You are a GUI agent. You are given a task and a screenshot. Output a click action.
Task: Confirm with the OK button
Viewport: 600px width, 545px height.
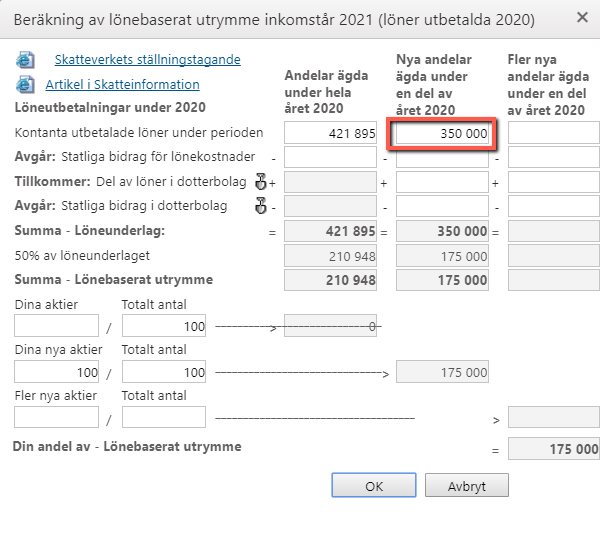point(374,485)
